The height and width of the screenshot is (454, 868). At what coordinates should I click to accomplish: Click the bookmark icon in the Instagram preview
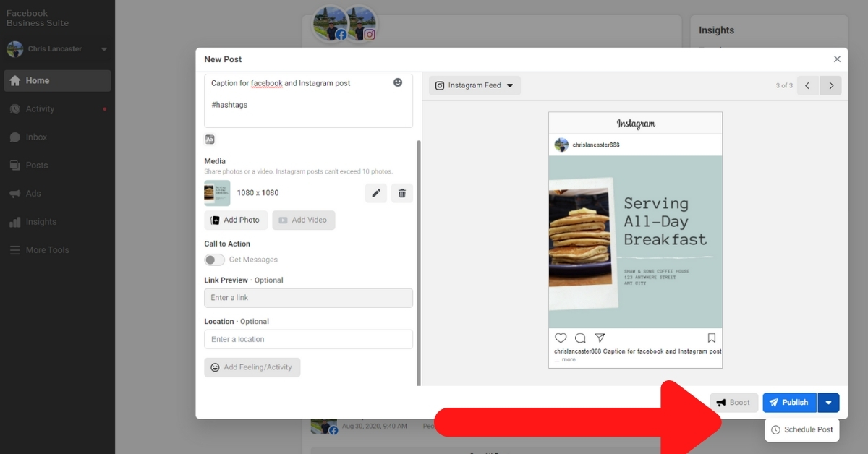(x=712, y=338)
